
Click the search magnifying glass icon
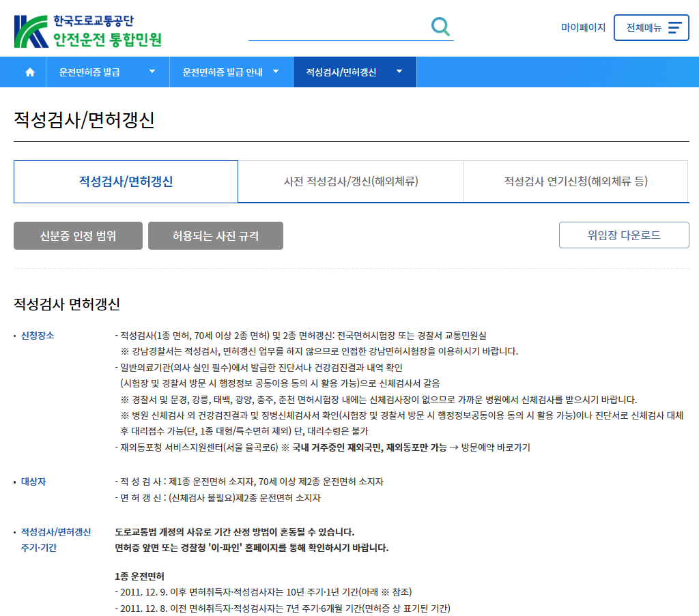(440, 26)
